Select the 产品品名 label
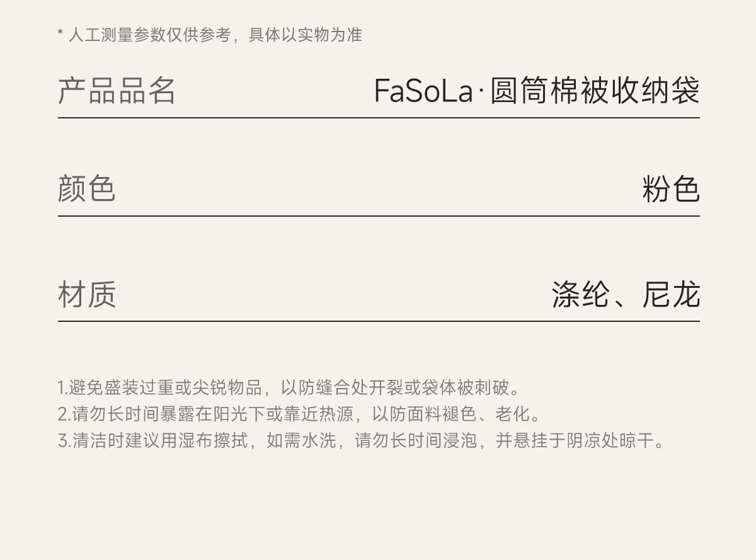This screenshot has width=756, height=560. (x=117, y=91)
